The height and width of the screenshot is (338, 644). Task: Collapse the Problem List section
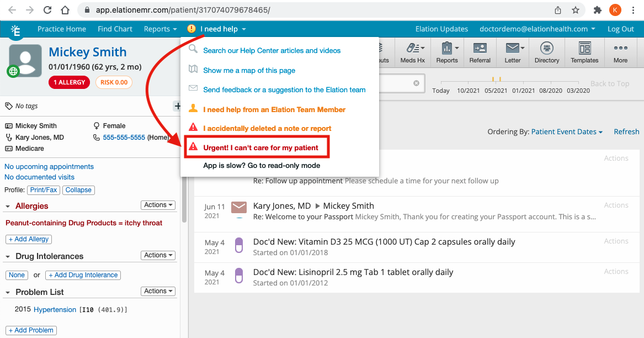coord(8,292)
